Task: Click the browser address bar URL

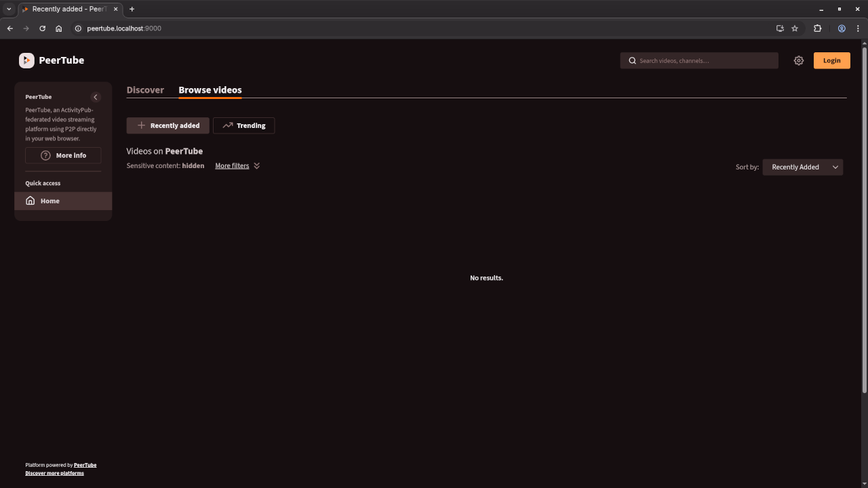Action: [x=124, y=28]
